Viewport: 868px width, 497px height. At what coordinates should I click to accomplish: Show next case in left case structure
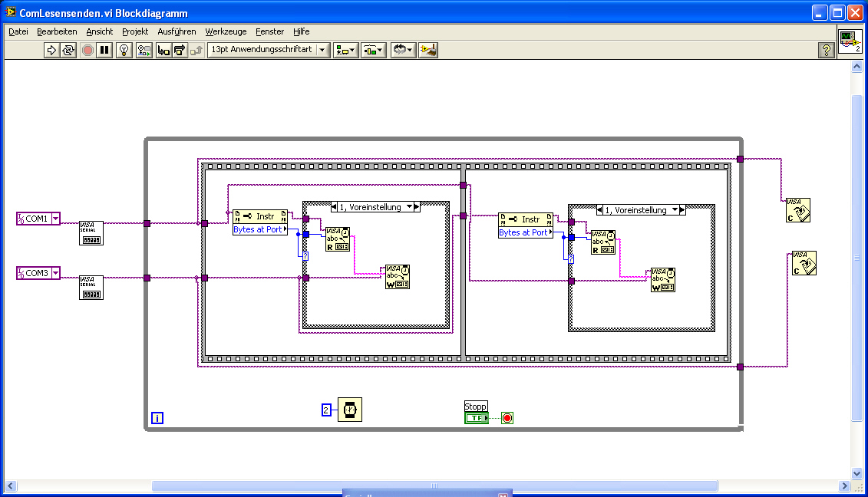[x=417, y=207]
